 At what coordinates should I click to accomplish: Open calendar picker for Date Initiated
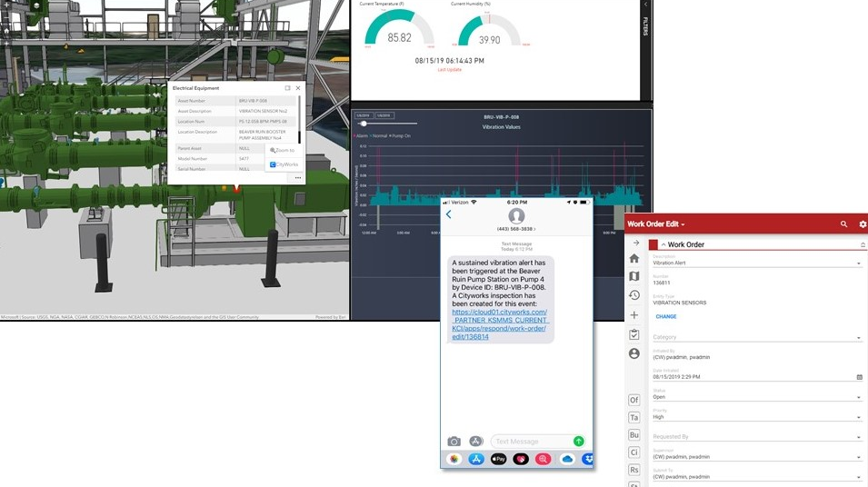point(859,377)
